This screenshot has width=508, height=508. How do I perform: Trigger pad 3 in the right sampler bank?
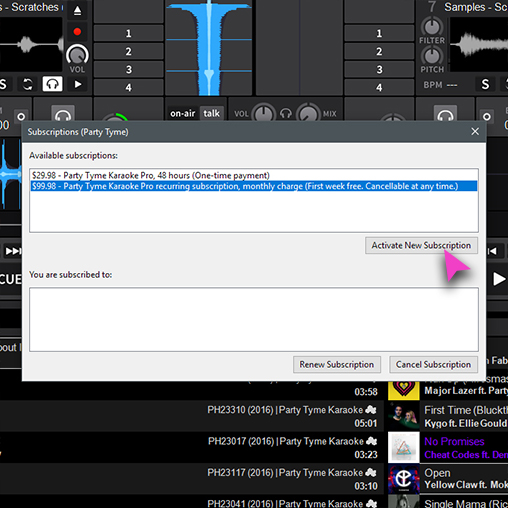[x=379, y=69]
